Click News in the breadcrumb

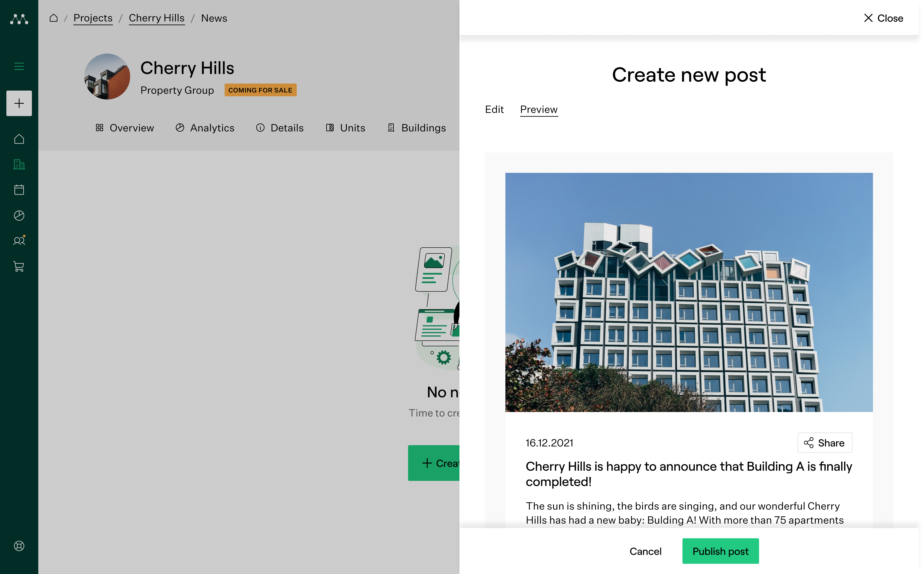[x=214, y=18]
